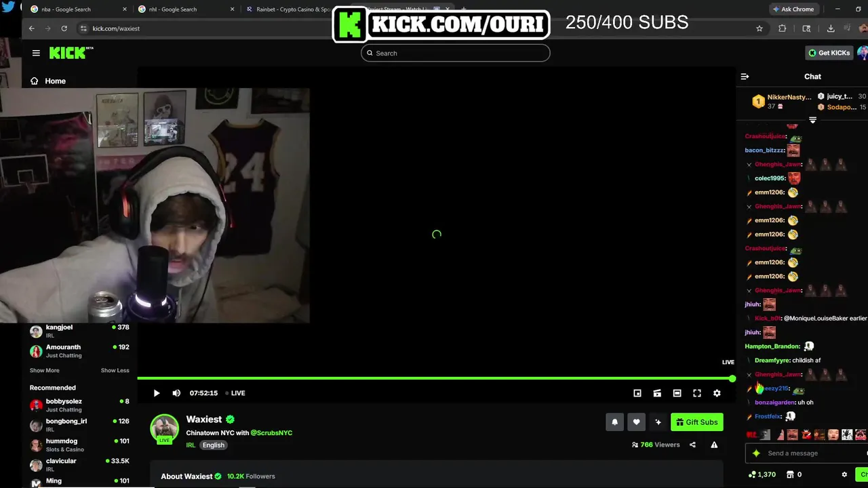Bookmark this page with star icon
This screenshot has height=488, width=868.
759,28
